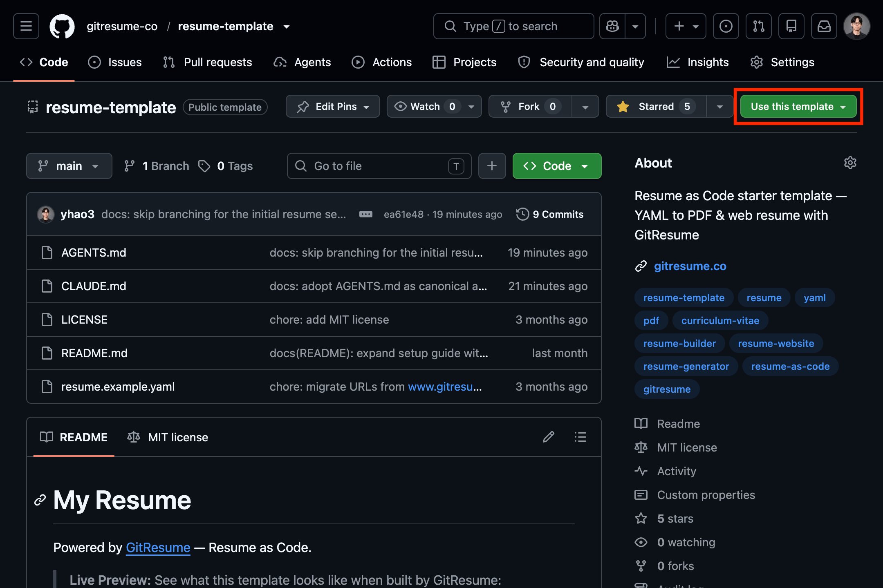This screenshot has width=883, height=588.
Task: Click the resume-template topic tag
Action: coord(684,297)
